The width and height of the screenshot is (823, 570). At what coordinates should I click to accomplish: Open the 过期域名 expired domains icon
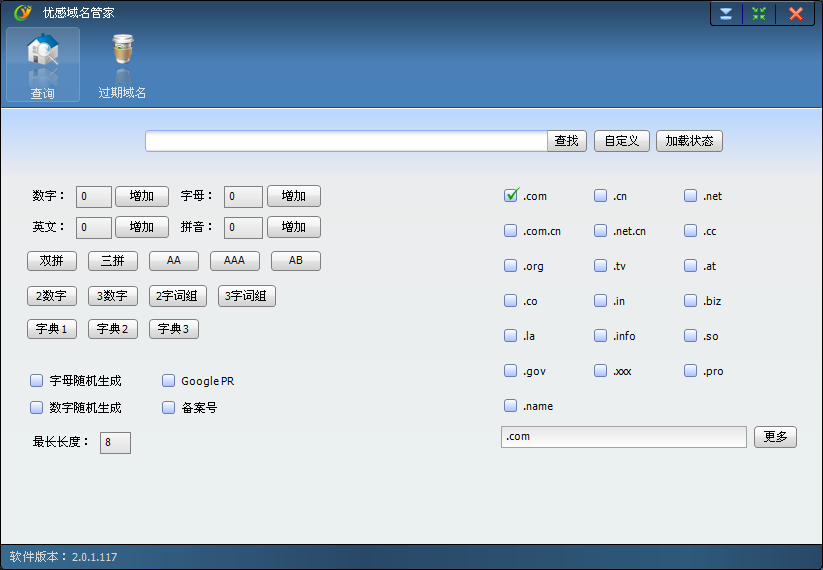click(122, 64)
